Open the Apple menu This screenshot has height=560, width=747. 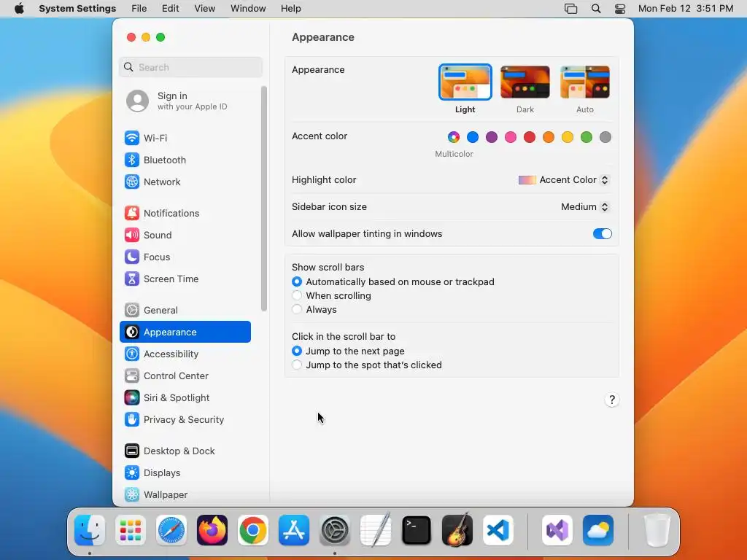click(19, 9)
